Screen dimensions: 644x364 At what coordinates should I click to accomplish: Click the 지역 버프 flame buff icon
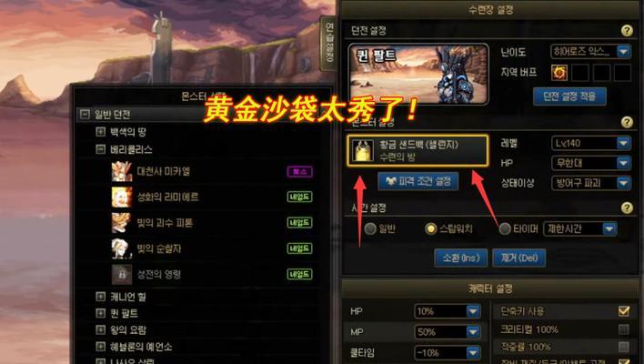[x=559, y=73]
